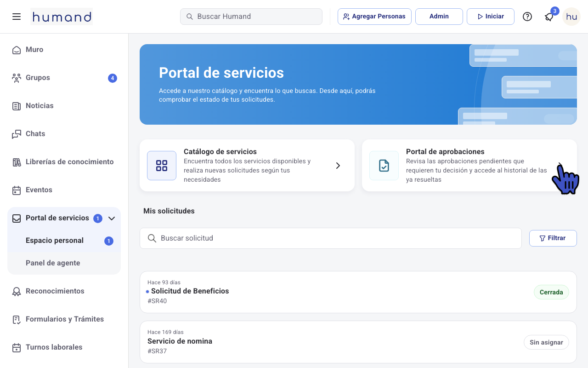Open the Portal de aprobaciones card
The width and height of the screenshot is (588, 368).
click(x=469, y=166)
